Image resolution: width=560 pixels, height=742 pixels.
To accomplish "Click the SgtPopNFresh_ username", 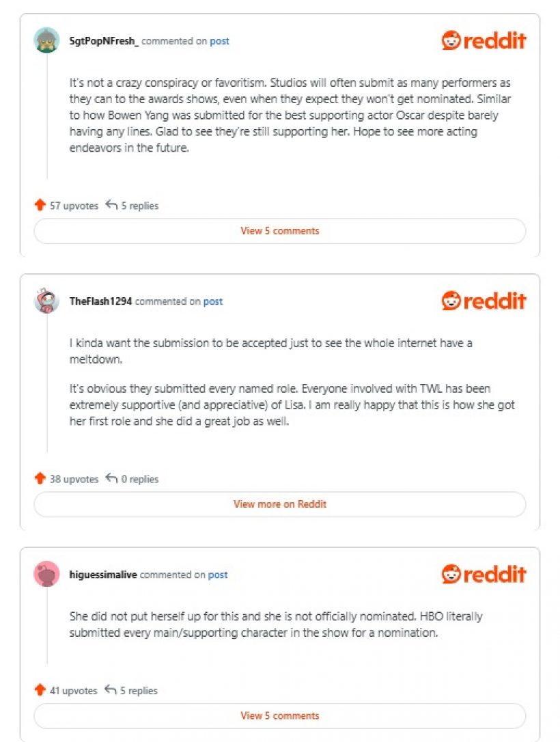I will [x=104, y=41].
